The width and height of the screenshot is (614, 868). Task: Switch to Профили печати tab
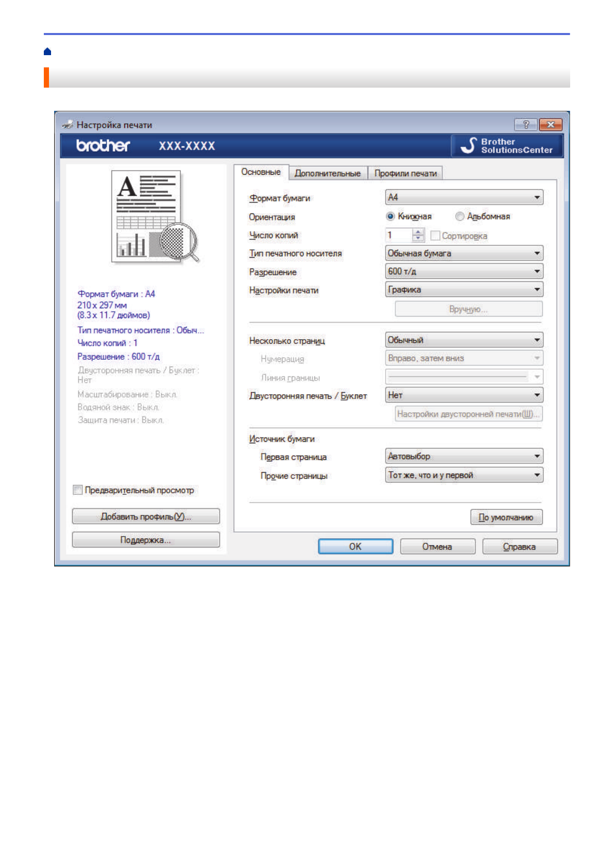point(405,173)
